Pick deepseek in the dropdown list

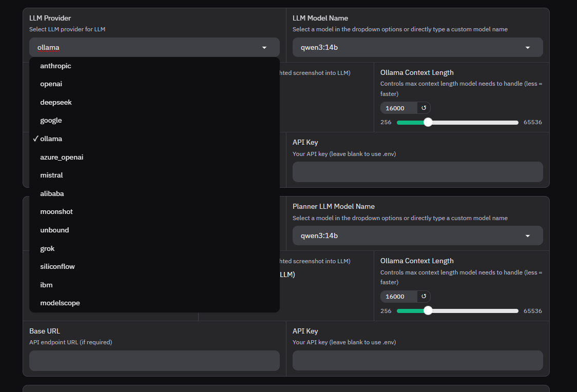pyautogui.click(x=154, y=102)
